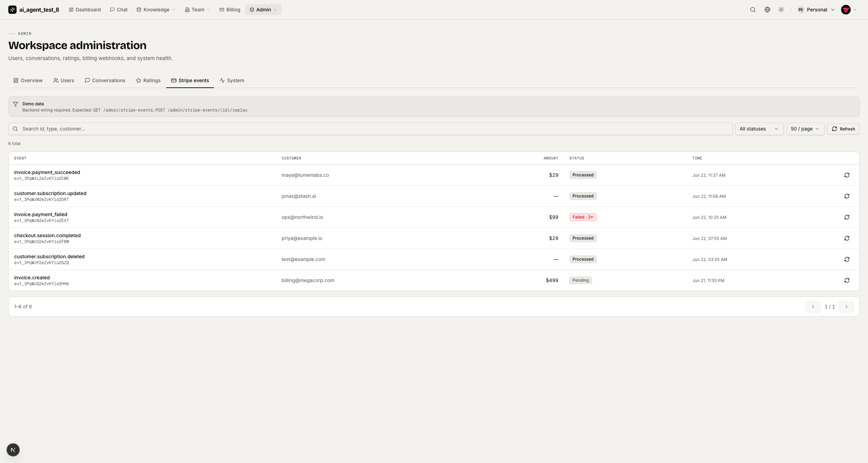Click the invoice.payment_succeeded event name
This screenshot has height=463, width=868.
[47, 172]
